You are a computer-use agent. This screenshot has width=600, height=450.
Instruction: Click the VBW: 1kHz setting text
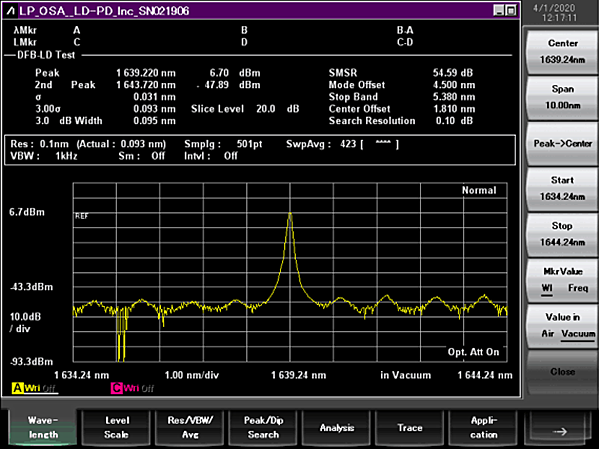44,156
